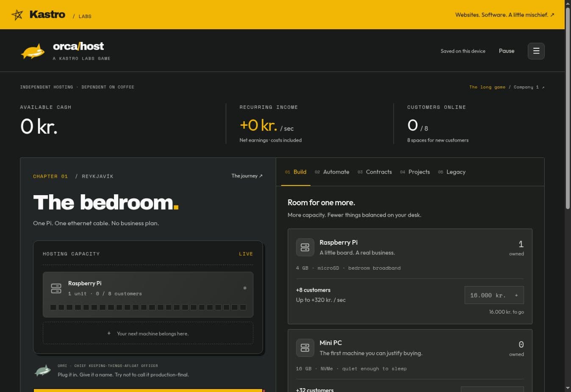Click '8 spaces for new customers' text
Image resolution: width=571 pixels, height=392 pixels.
pyautogui.click(x=438, y=140)
